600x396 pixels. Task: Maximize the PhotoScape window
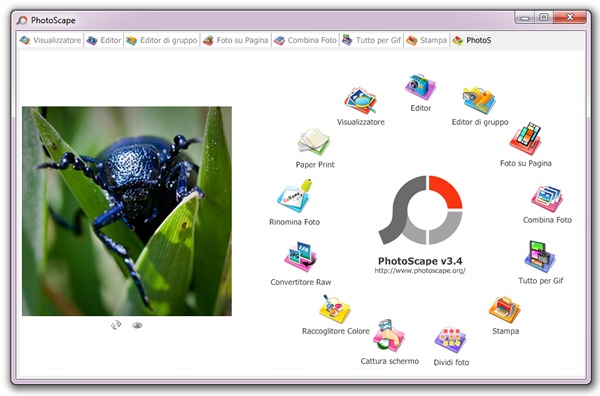click(544, 18)
